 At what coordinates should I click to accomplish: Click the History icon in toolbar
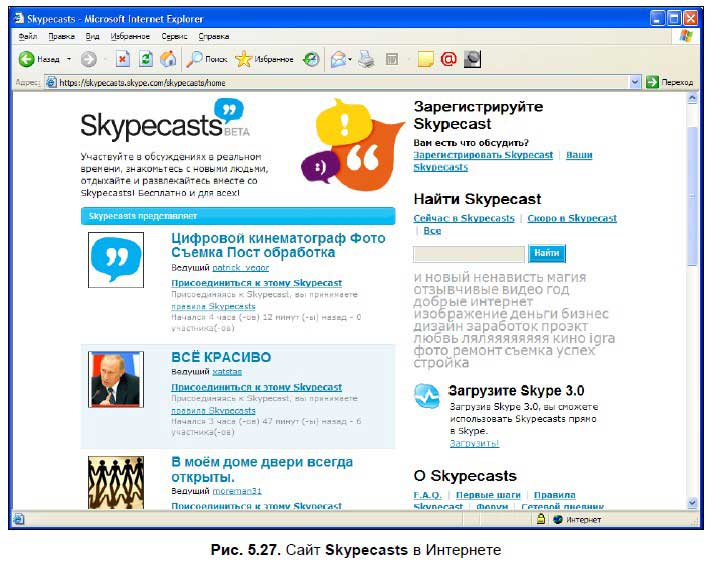312,59
